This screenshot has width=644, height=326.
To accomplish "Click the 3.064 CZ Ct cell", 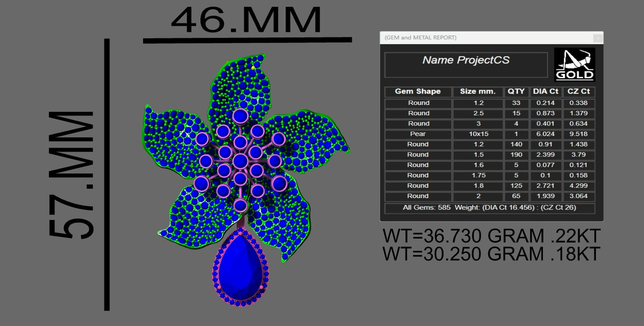I will click(579, 196).
